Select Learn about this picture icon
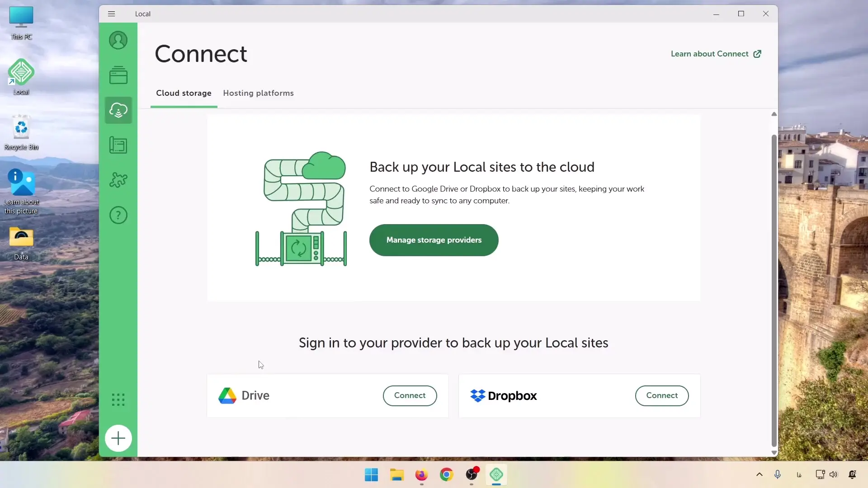This screenshot has height=488, width=868. pos(21,192)
